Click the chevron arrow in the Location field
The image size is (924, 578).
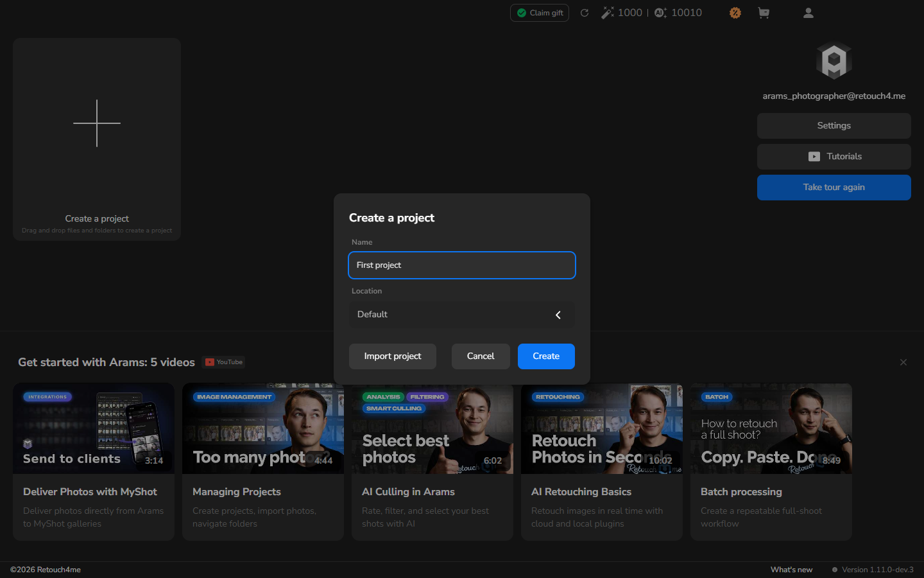558,315
